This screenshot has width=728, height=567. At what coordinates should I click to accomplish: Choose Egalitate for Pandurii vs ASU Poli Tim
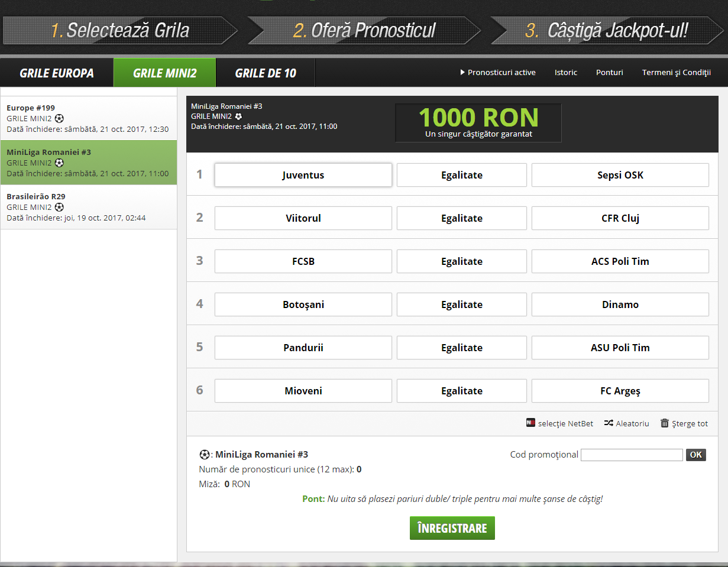pos(462,348)
